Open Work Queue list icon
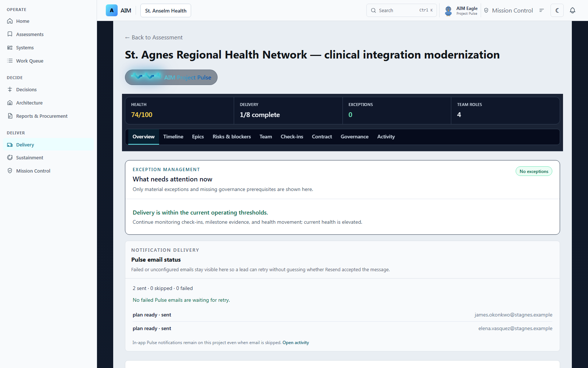588x368 pixels. pos(10,61)
